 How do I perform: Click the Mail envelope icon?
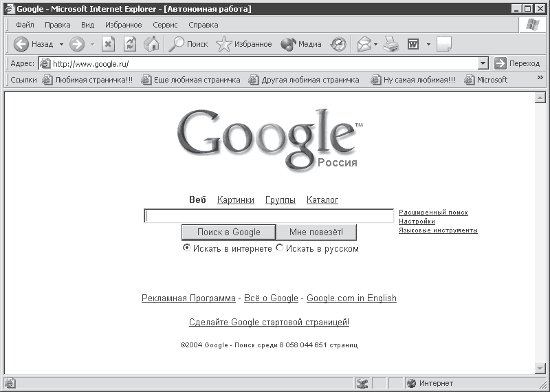tap(364, 45)
